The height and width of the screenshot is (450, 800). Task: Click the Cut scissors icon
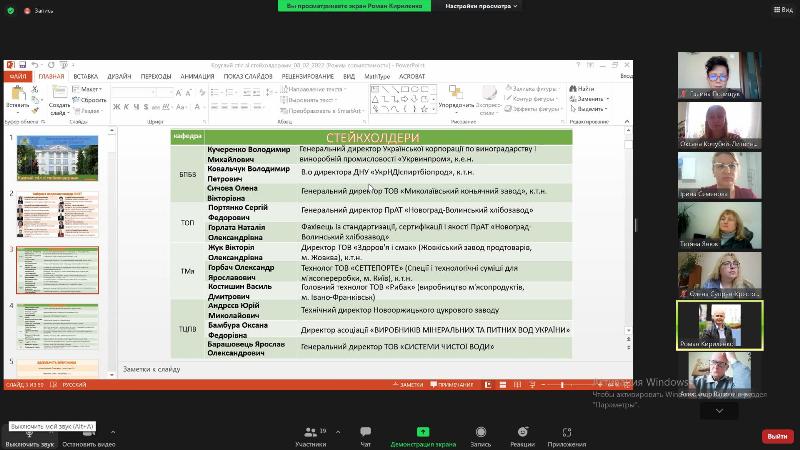(35, 89)
